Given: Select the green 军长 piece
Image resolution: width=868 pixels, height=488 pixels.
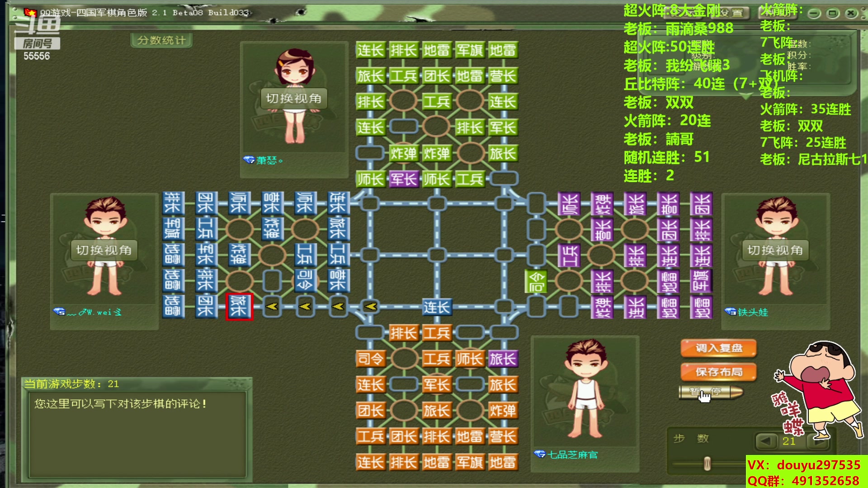Looking at the screenshot, I should click(x=503, y=127).
